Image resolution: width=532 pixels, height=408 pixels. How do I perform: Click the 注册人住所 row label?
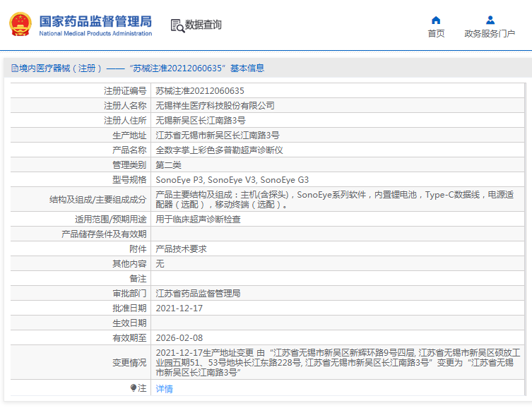point(125,121)
